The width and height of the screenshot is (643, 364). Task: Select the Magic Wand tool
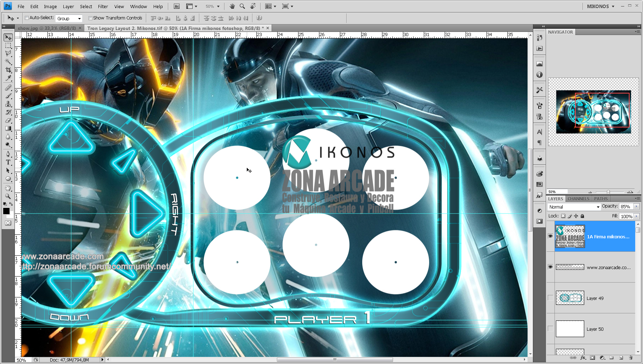point(8,62)
